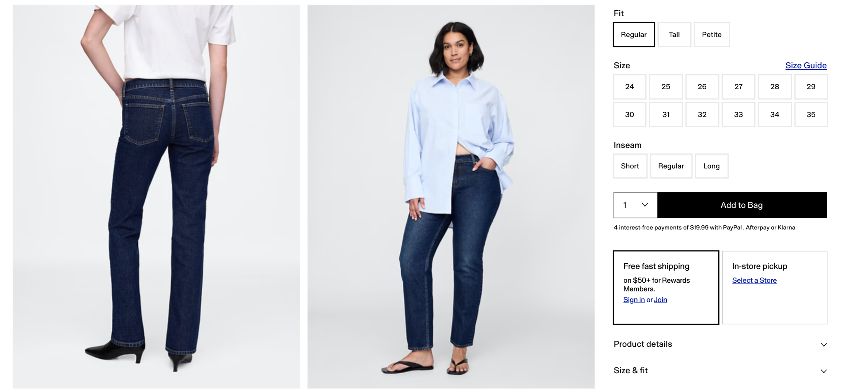
Task: Choose size 27
Action: (x=738, y=87)
